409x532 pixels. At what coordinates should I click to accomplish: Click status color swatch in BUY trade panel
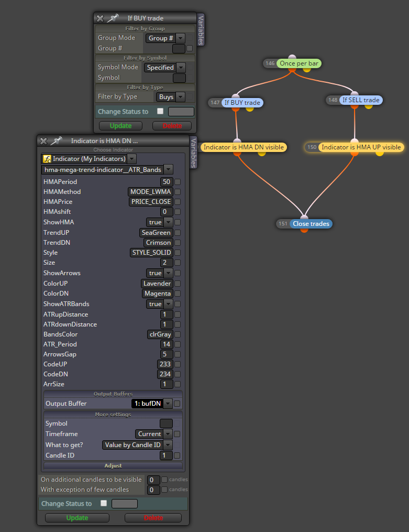181,111
